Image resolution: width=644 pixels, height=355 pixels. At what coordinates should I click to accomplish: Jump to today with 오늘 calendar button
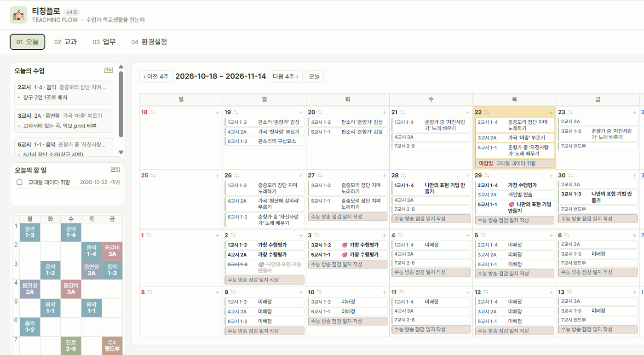click(x=314, y=76)
